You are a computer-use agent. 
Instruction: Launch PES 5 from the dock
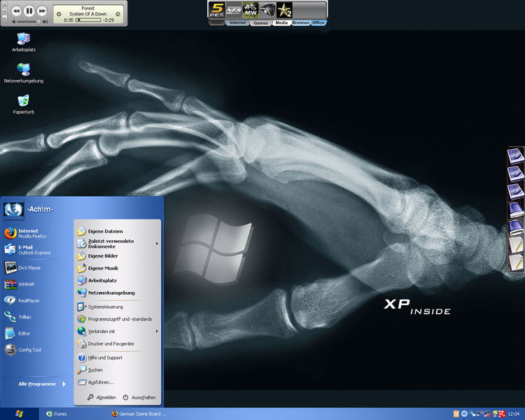click(x=216, y=10)
